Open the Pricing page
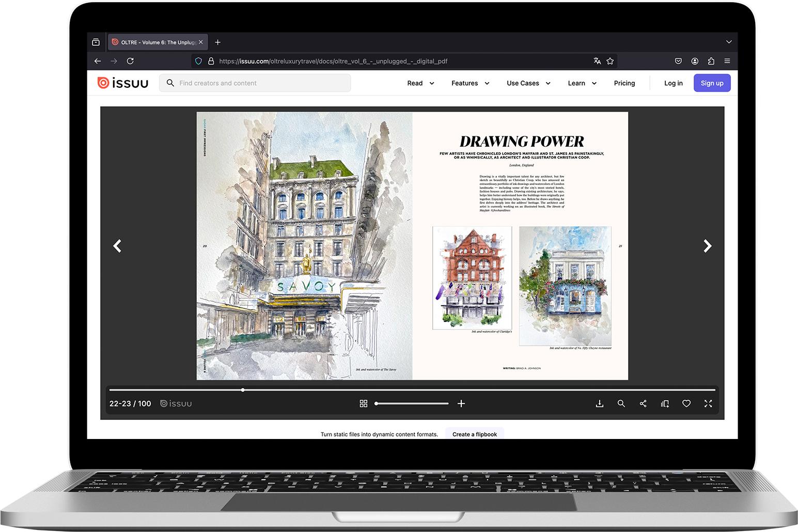 624,83
